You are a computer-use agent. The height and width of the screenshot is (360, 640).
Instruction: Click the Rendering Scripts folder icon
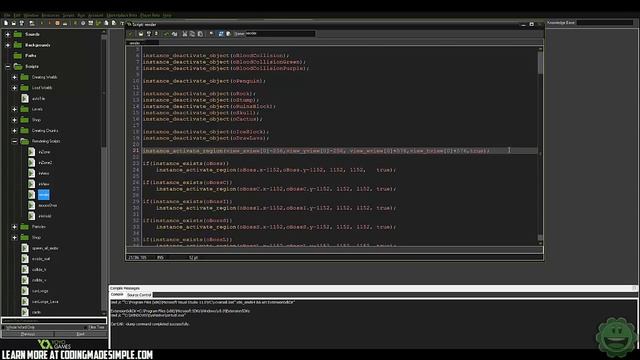[x=24, y=141]
